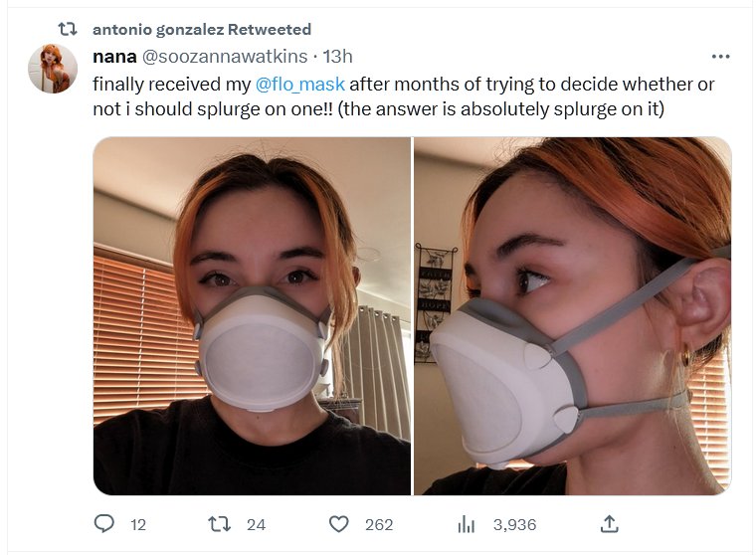Open view analytics bar chart icon
756x555 pixels.
point(466,523)
